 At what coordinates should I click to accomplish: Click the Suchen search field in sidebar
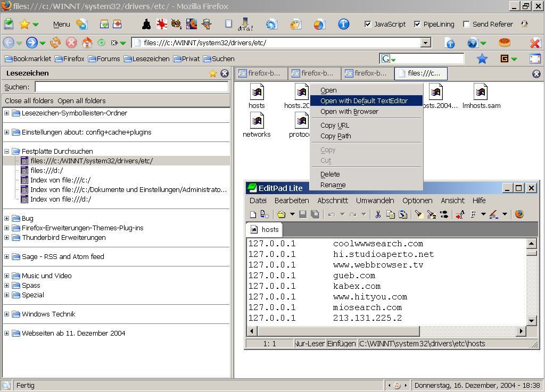132,87
